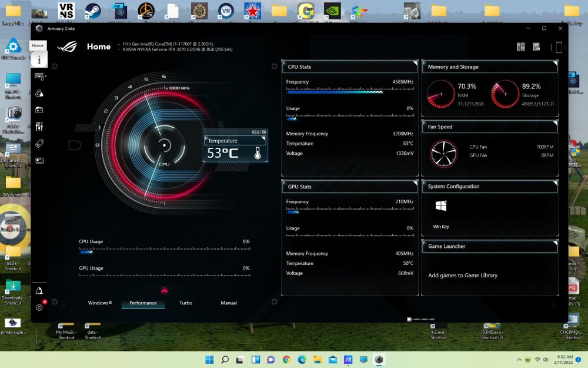Open the Device keyboard-mouse icon in sidebar

tap(39, 76)
